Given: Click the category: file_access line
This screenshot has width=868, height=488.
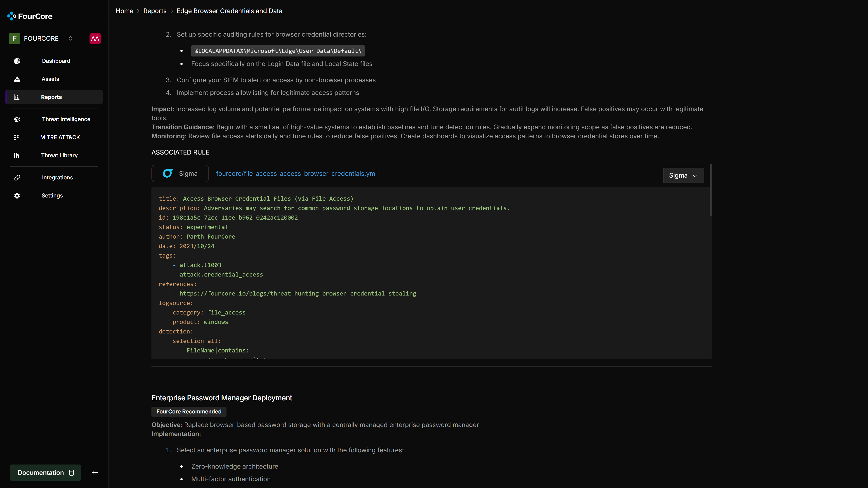Looking at the screenshot, I should click(209, 312).
